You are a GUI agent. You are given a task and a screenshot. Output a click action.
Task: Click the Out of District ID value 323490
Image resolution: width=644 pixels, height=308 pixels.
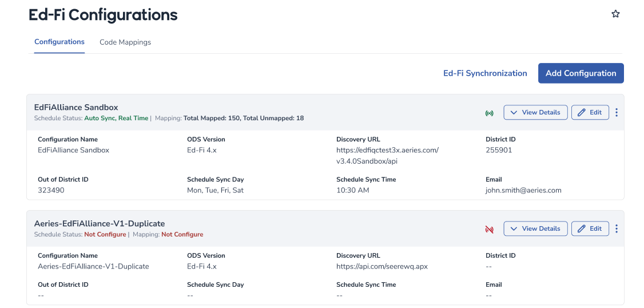[x=51, y=191]
